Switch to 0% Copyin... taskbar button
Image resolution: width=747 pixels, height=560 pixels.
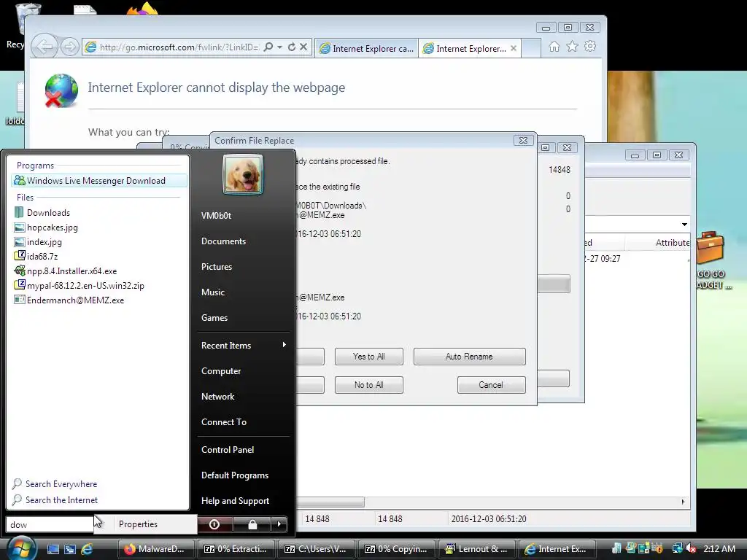398,549
